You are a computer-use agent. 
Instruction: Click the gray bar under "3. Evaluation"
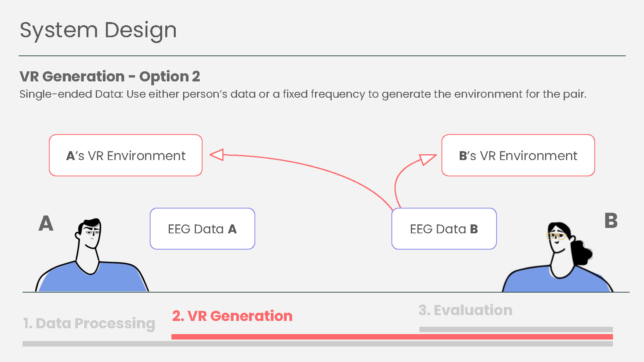pos(516,329)
